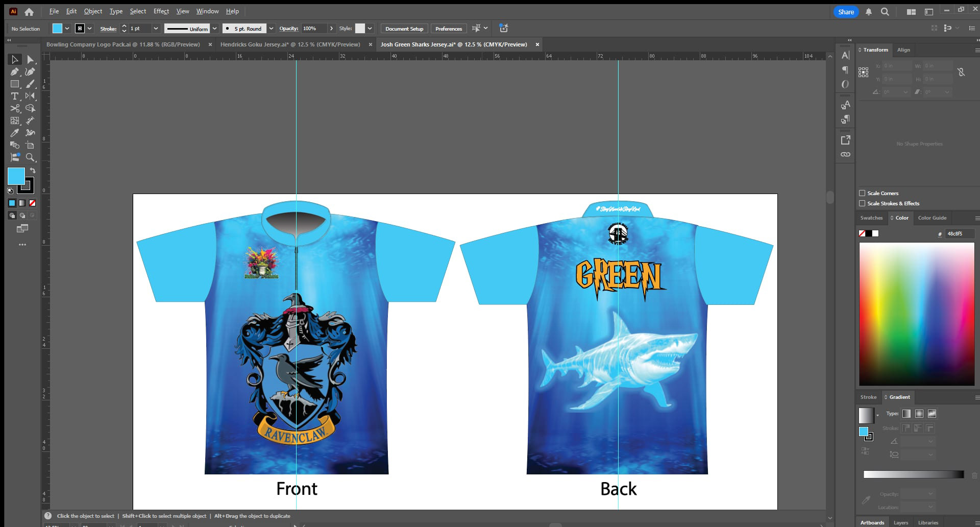
Task: Open fill color dropdown in control bar
Action: pyautogui.click(x=67, y=29)
